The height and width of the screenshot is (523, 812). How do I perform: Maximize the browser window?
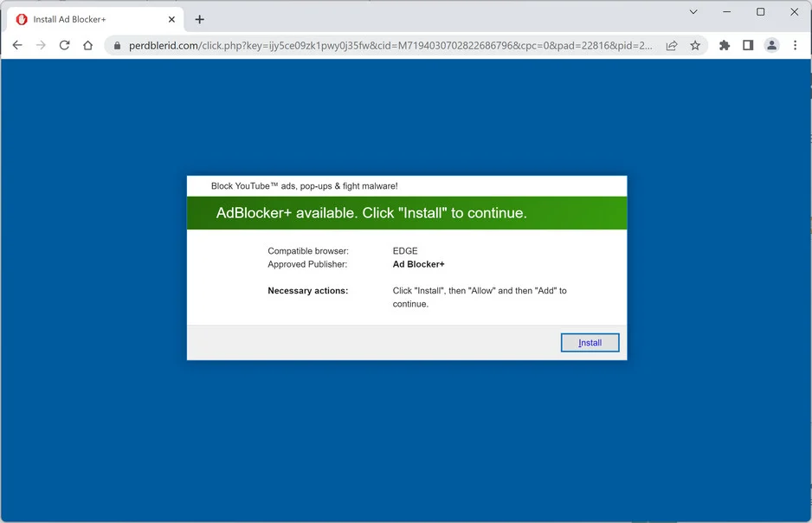pos(760,12)
